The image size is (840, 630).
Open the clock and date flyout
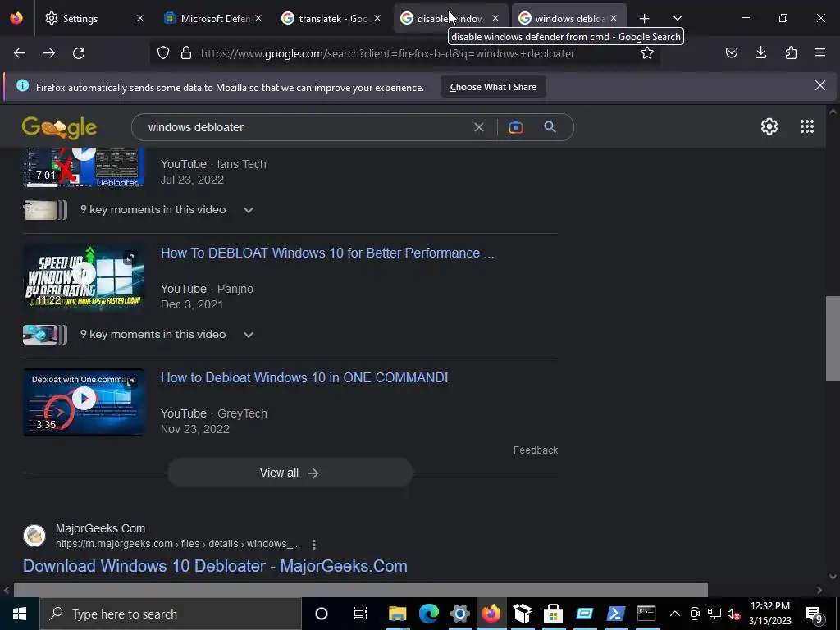click(x=769, y=614)
